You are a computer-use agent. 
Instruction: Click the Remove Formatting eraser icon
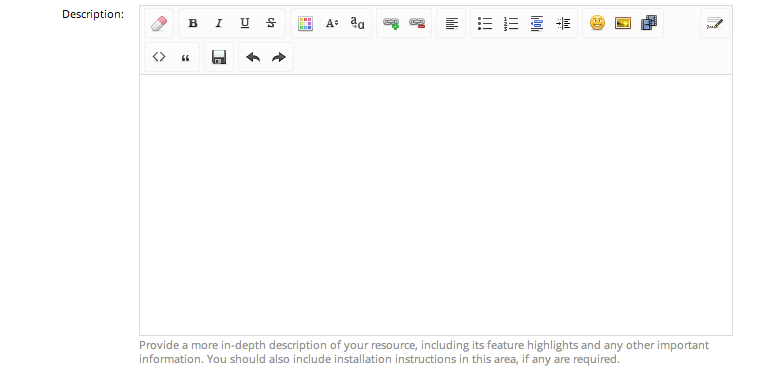tap(159, 23)
